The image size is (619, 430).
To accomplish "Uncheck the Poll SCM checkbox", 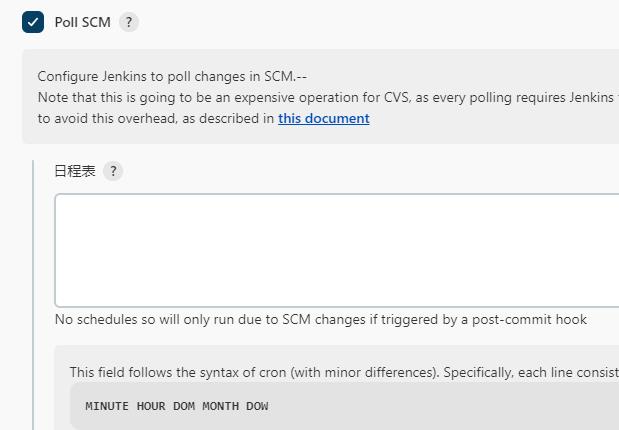I will [33, 22].
